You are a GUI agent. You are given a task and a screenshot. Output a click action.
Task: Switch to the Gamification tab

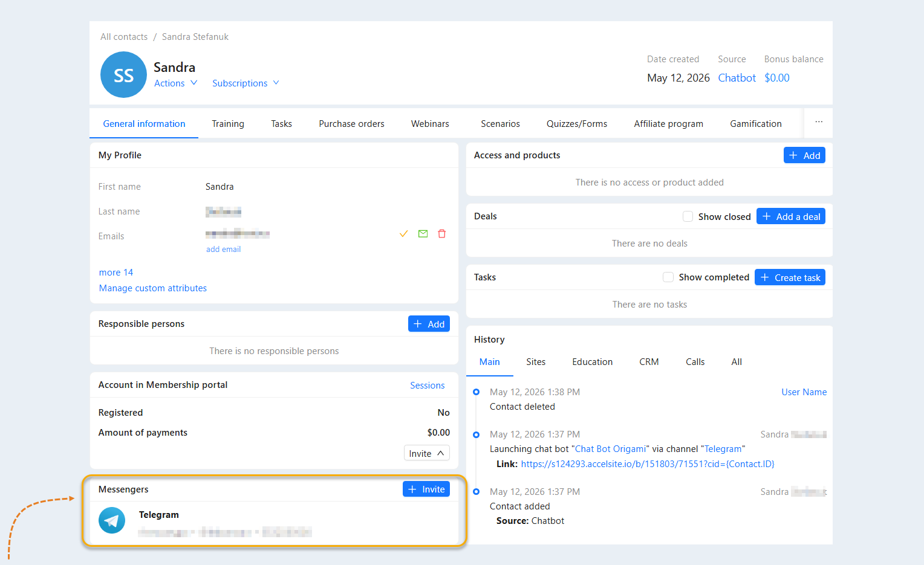(x=756, y=124)
